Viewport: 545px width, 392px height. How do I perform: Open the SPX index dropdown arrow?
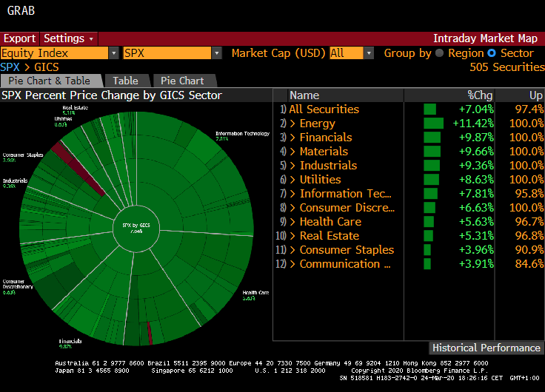(216, 53)
